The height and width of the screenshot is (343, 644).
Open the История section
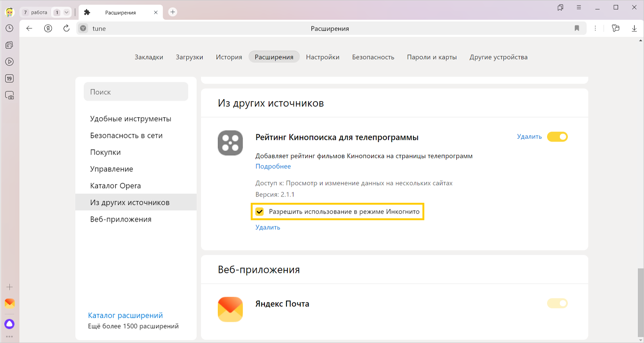click(x=229, y=57)
